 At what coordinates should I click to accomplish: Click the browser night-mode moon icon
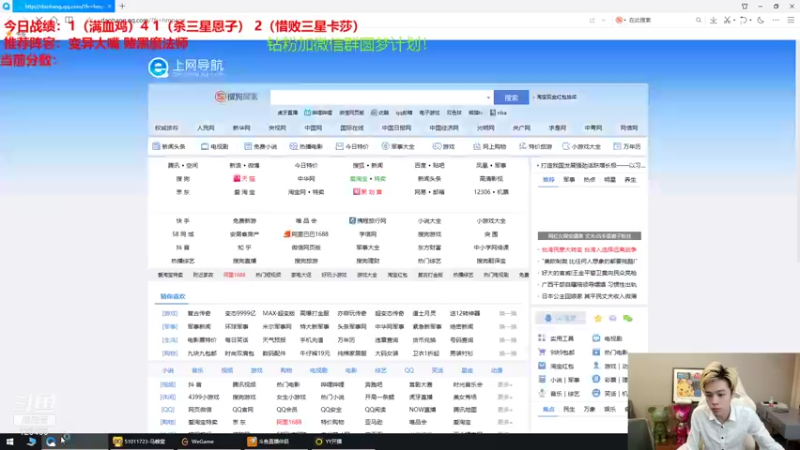coord(761,20)
